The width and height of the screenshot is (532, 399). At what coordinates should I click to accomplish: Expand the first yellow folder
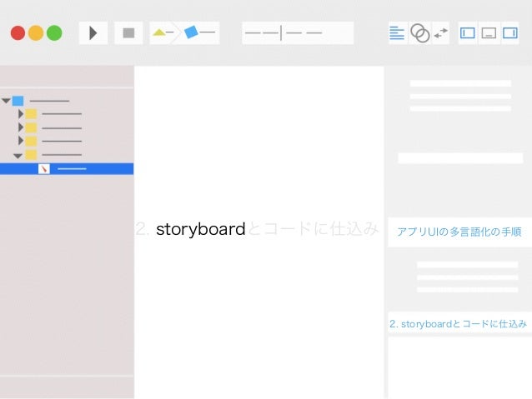(x=21, y=114)
